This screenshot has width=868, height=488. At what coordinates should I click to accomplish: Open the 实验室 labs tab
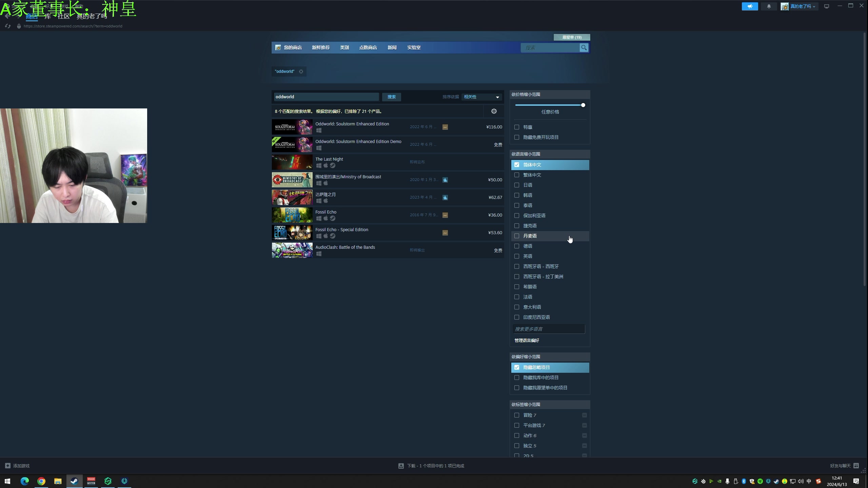tap(414, 48)
